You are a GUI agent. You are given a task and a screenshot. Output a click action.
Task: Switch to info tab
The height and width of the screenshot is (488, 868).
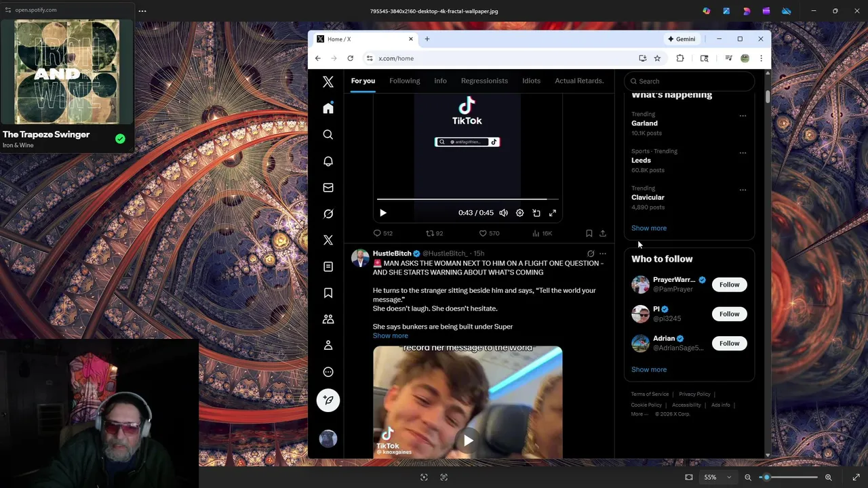[440, 81]
